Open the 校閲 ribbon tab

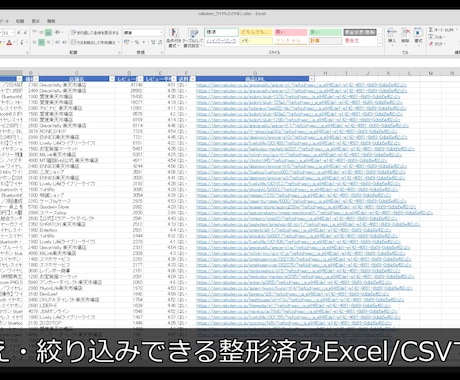(x=20, y=21)
